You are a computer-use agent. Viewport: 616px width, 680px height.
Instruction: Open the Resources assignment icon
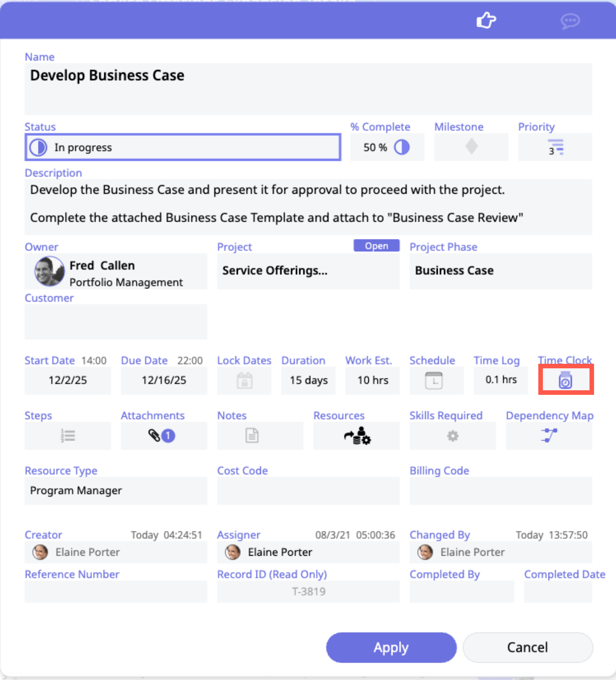coord(357,436)
